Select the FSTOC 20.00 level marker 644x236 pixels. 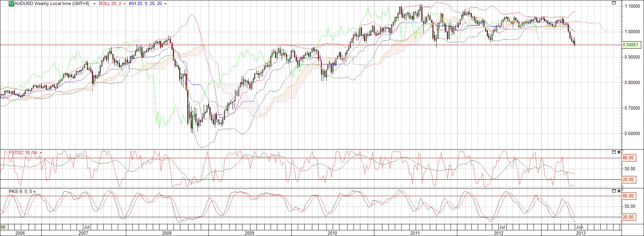click(628, 180)
